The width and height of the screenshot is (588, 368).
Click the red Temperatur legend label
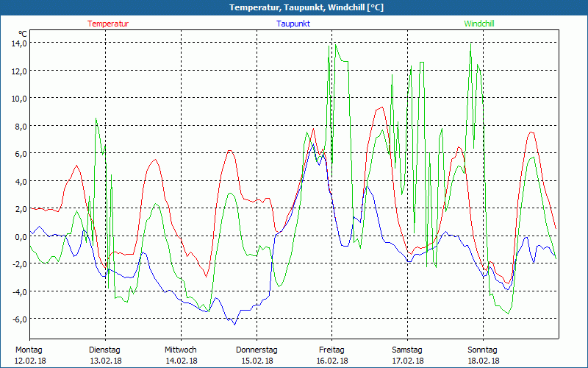[x=108, y=24]
